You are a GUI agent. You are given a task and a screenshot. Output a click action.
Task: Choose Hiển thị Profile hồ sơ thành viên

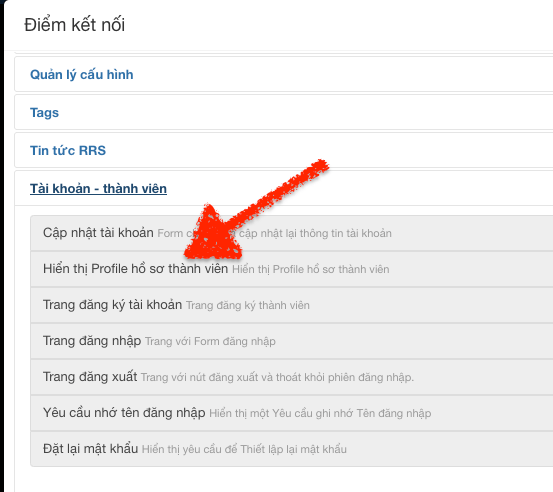(292, 269)
